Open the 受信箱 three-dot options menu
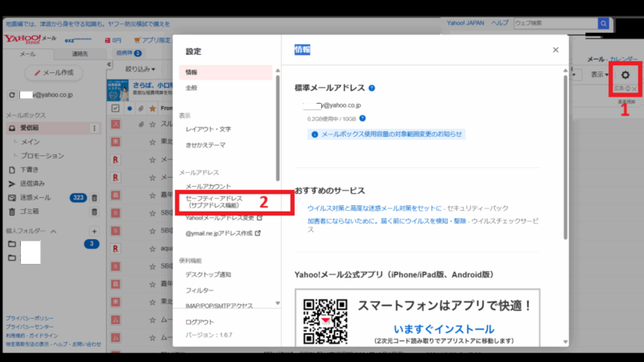 (x=94, y=128)
